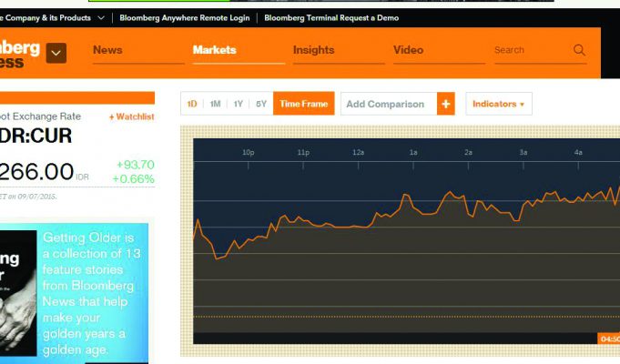Image resolution: width=620 pixels, height=364 pixels.
Task: Select the 1D chart range
Action: coord(192,104)
